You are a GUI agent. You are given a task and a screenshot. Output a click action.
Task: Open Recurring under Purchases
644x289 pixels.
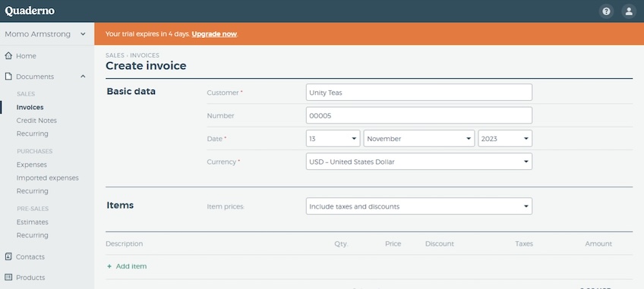tap(32, 191)
